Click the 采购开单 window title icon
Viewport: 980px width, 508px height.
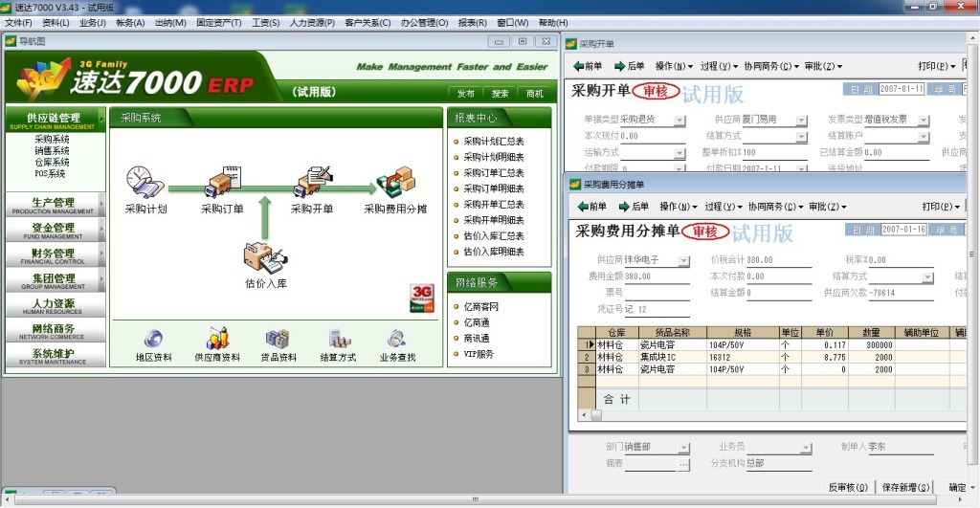(570, 44)
